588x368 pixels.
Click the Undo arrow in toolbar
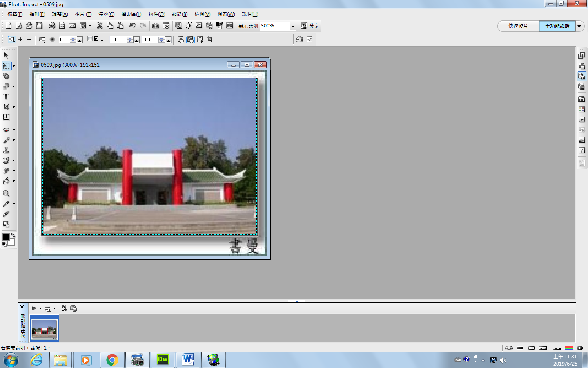132,26
